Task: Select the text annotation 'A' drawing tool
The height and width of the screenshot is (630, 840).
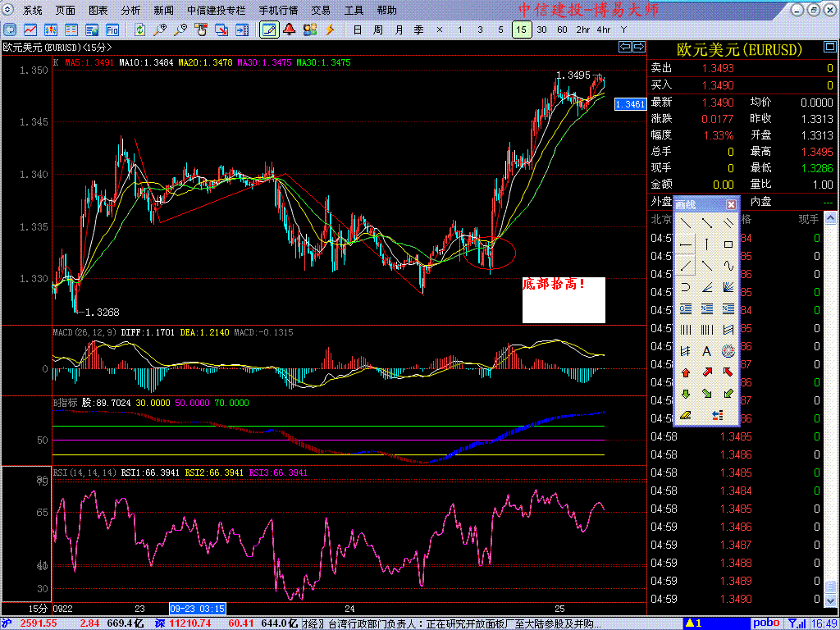Action: tap(706, 351)
